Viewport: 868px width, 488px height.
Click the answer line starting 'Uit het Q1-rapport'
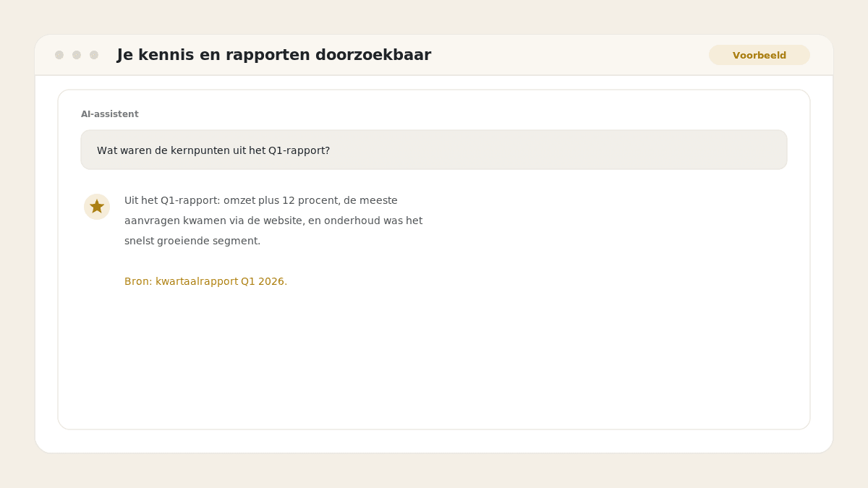point(261,200)
